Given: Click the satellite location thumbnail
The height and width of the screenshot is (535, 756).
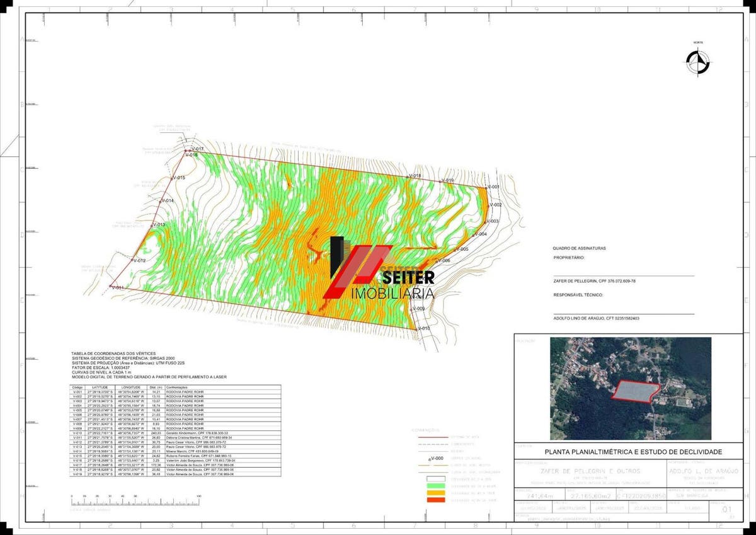Looking at the screenshot, I should [631, 388].
